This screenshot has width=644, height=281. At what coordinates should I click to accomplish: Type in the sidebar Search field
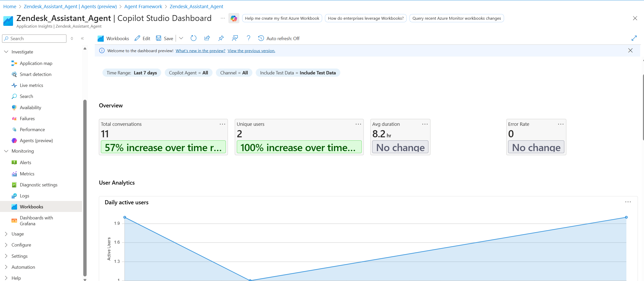37,39
